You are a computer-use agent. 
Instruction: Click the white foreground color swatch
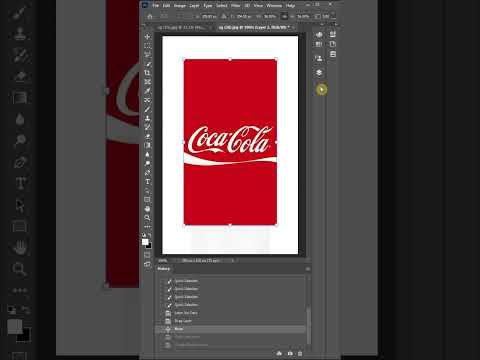145,242
